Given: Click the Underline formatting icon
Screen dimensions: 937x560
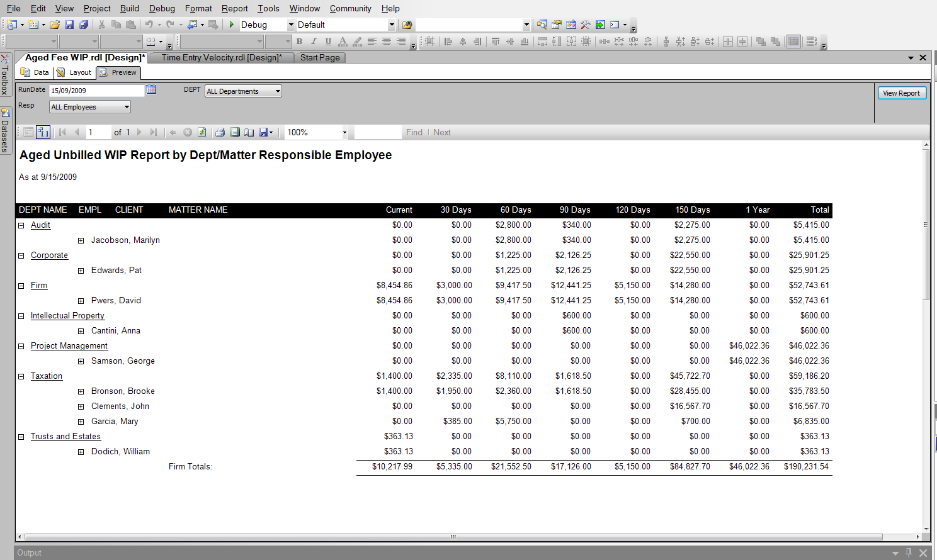Looking at the screenshot, I should 328,42.
